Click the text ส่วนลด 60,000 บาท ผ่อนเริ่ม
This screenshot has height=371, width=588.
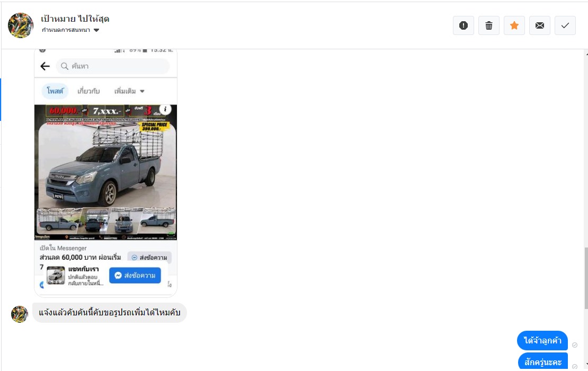pos(80,258)
